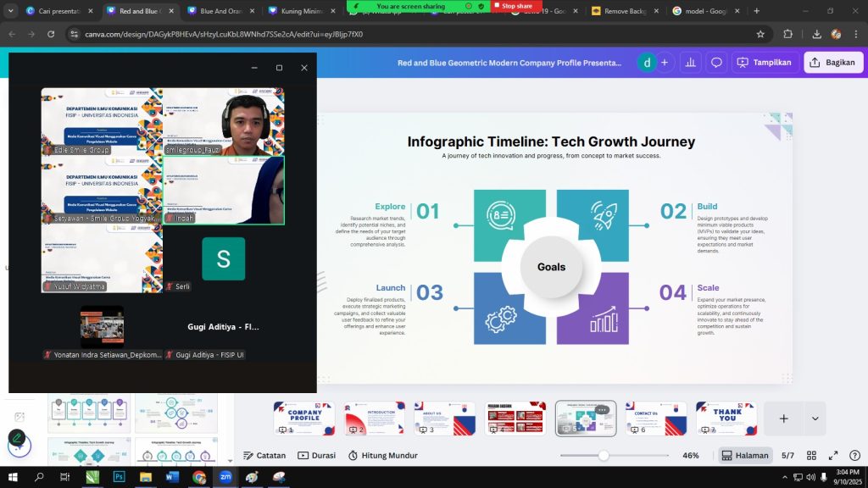Screen dimensions: 868x488
Task: Switch to the Remove Background tab
Action: pos(621,11)
